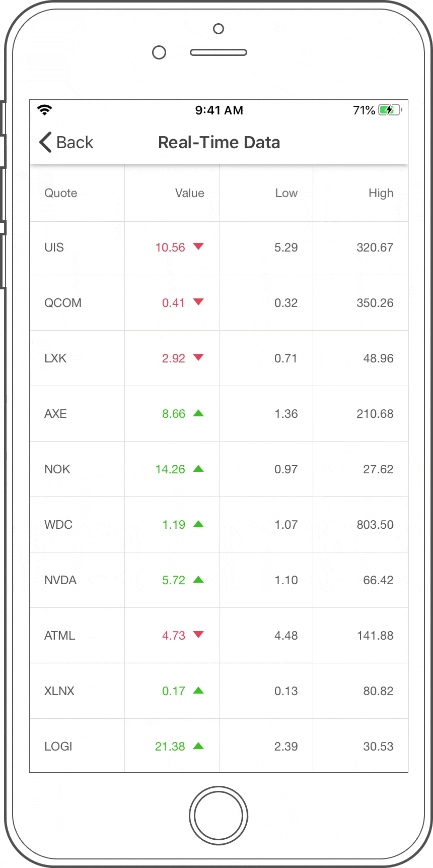Viewport: 433px width, 868px height.
Task: Tap the green up arrow in AXE row
Action: coord(198,413)
